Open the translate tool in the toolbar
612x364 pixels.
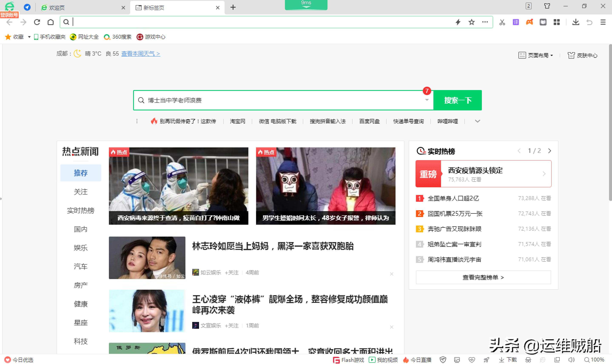[x=516, y=22]
